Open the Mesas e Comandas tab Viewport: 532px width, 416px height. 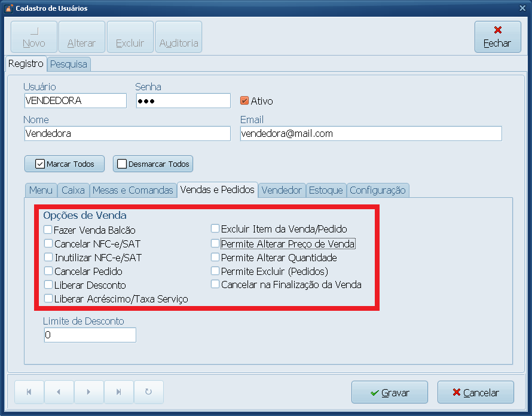(133, 190)
